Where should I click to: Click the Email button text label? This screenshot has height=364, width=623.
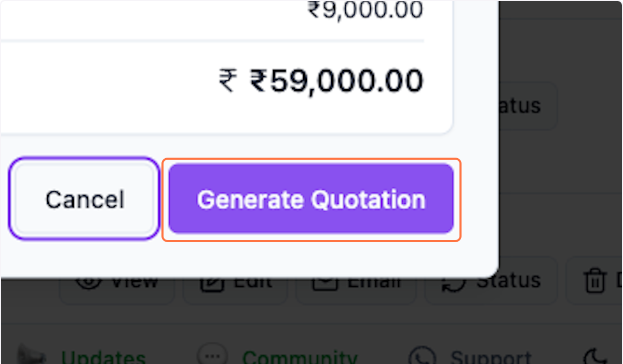(x=374, y=282)
